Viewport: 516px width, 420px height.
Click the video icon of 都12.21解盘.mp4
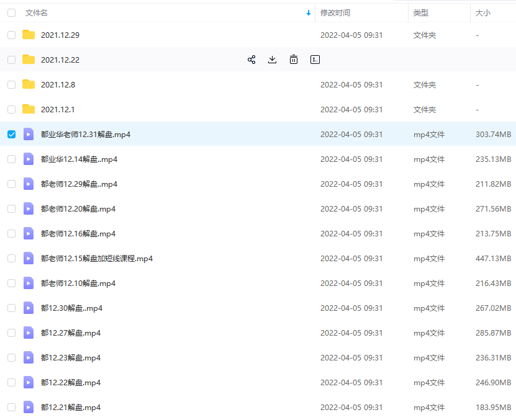pos(28,407)
